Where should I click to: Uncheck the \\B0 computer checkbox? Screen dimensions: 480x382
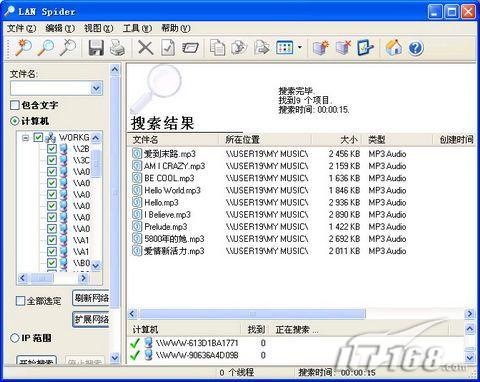[52, 263]
